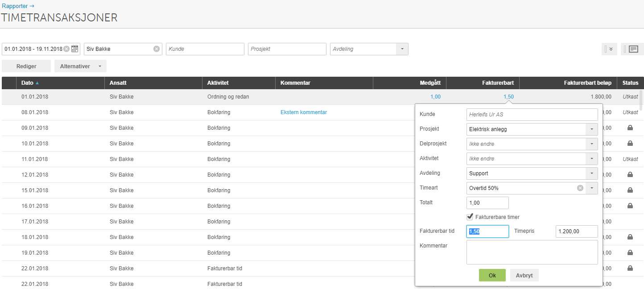Open the calendar picker for the date range
644x289 pixels.
tap(75, 49)
